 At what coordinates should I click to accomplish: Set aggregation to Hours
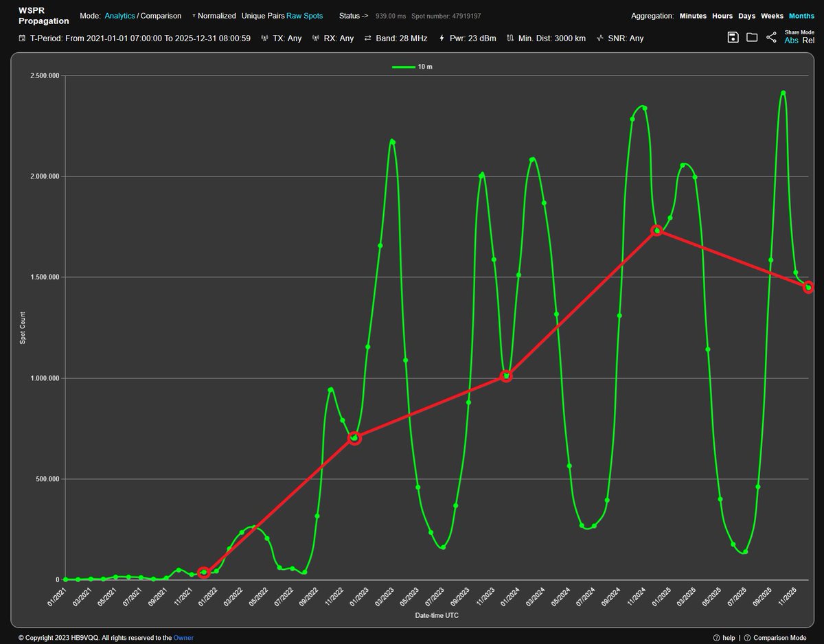coord(722,15)
